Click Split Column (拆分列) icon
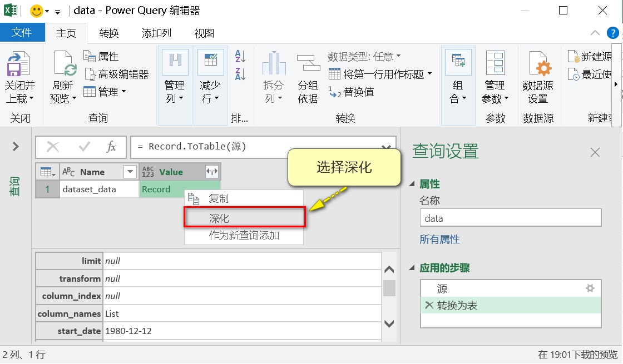This screenshot has height=364, width=623. [274, 63]
